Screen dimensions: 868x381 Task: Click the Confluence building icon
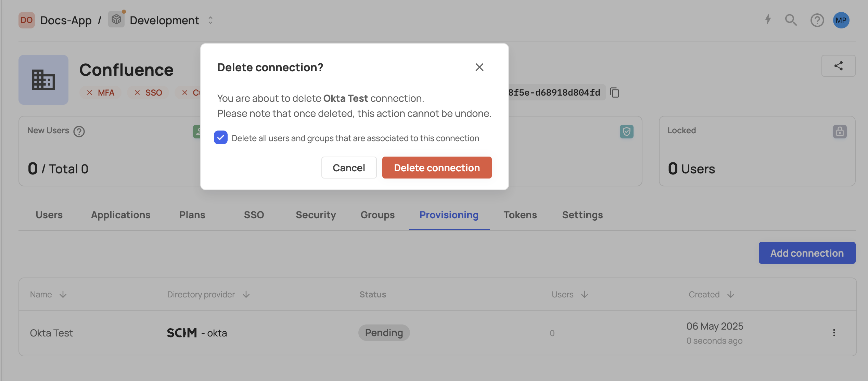pos(43,80)
